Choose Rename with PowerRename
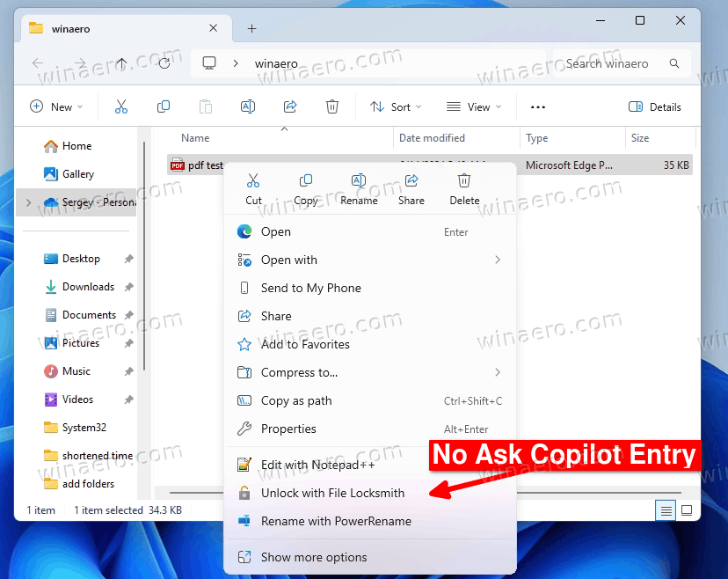728x579 pixels. [x=370, y=522]
